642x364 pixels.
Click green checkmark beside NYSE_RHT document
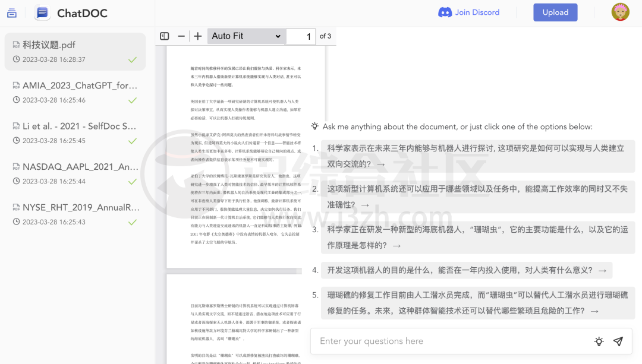(x=132, y=223)
